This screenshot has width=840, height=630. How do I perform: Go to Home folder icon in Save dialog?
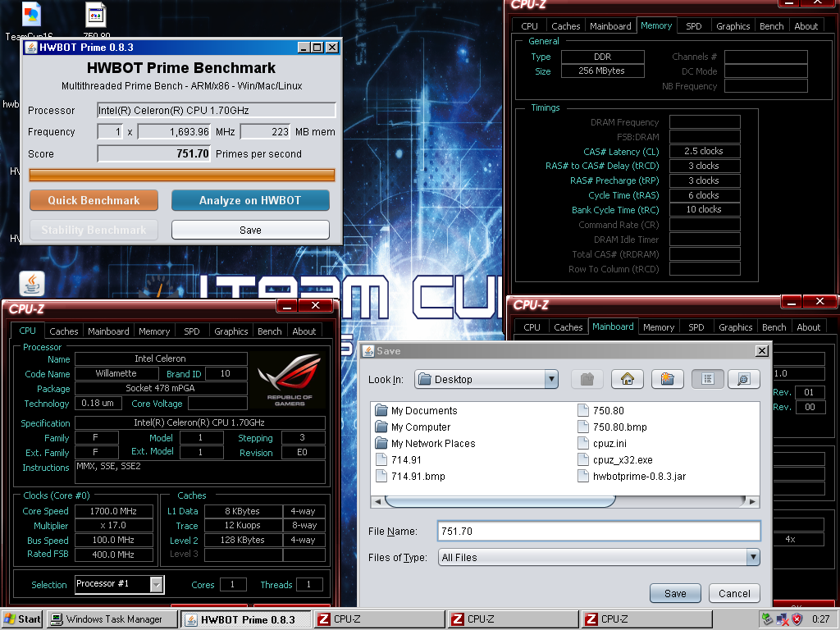(628, 379)
